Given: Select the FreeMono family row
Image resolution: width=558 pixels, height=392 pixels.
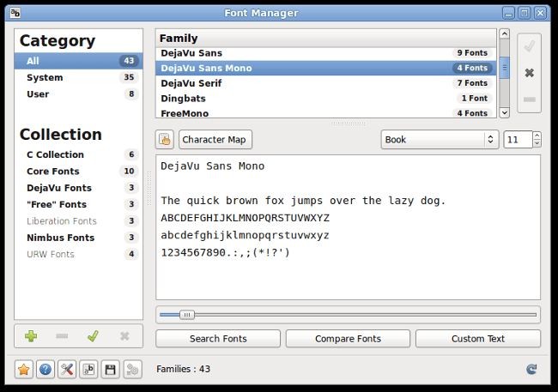Looking at the screenshot, I should click(326, 113).
